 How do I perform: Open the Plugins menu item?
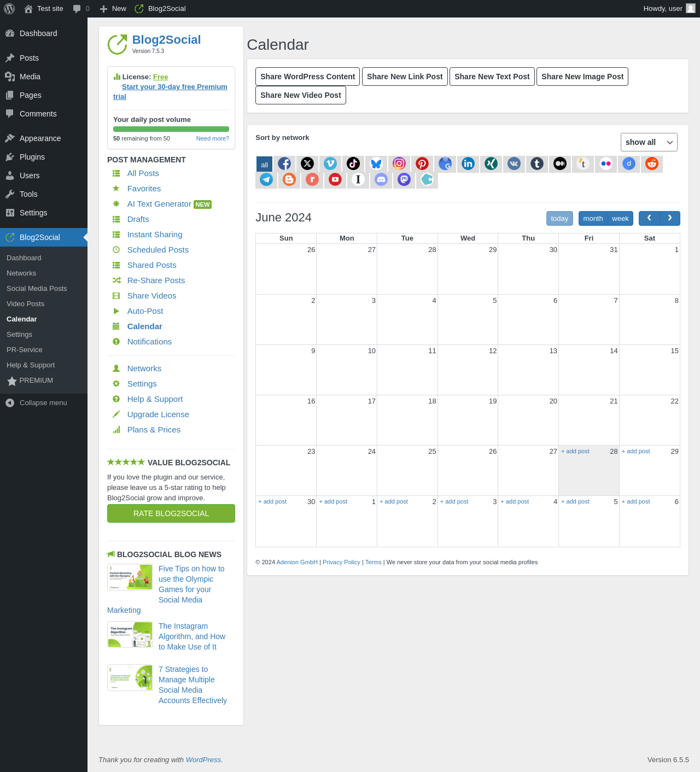click(x=44, y=157)
